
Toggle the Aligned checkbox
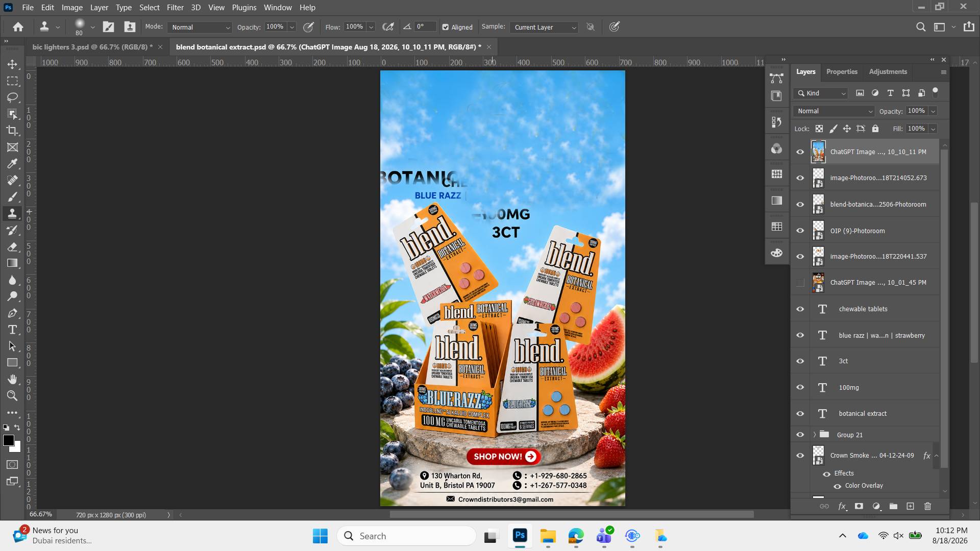click(445, 27)
